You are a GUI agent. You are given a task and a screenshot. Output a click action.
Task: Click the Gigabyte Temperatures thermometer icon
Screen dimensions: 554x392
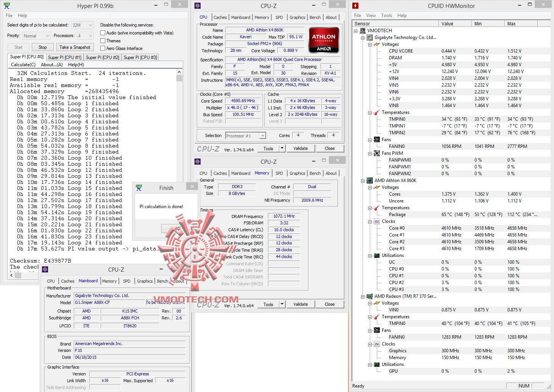[377, 112]
